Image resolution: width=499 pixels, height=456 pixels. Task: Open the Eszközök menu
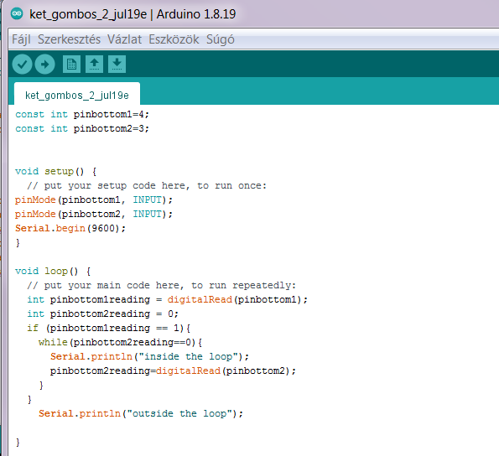[x=174, y=39]
